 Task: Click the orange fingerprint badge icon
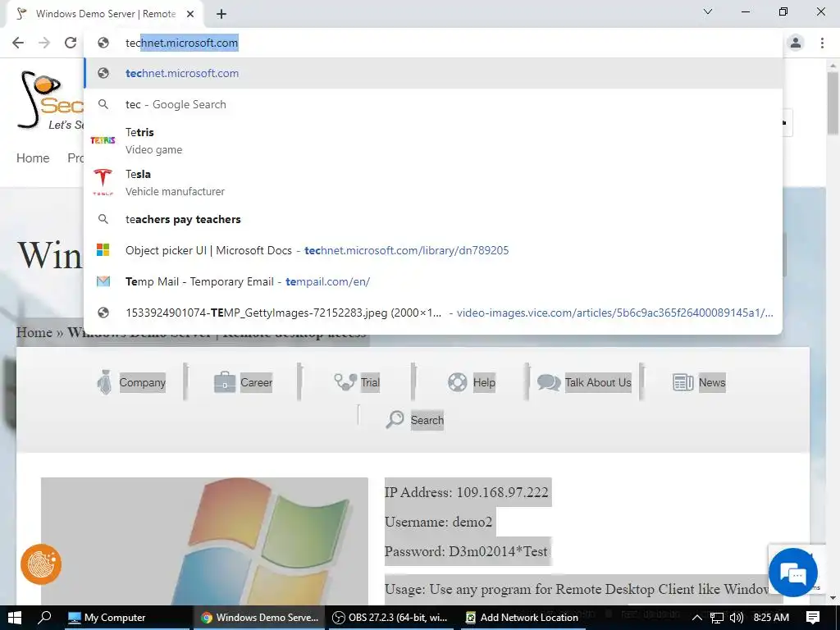tap(41, 564)
